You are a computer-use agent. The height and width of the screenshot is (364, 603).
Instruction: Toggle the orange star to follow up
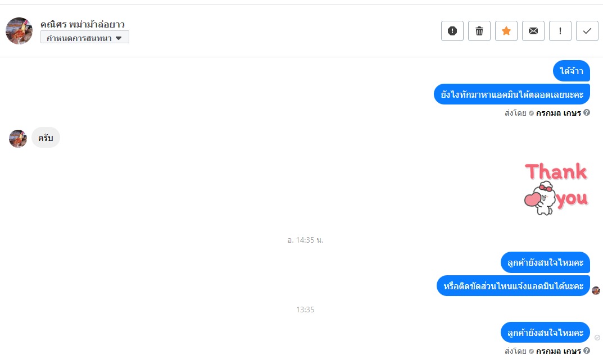point(506,31)
